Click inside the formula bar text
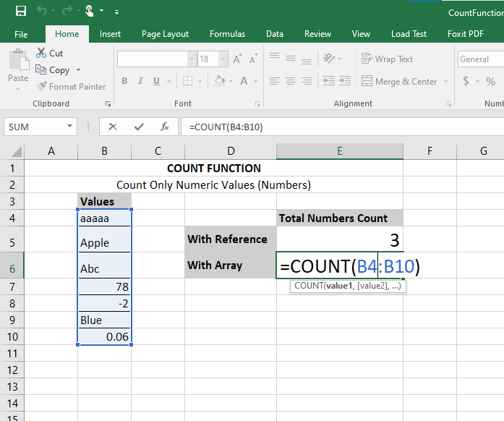This screenshot has width=504, height=421. click(226, 127)
